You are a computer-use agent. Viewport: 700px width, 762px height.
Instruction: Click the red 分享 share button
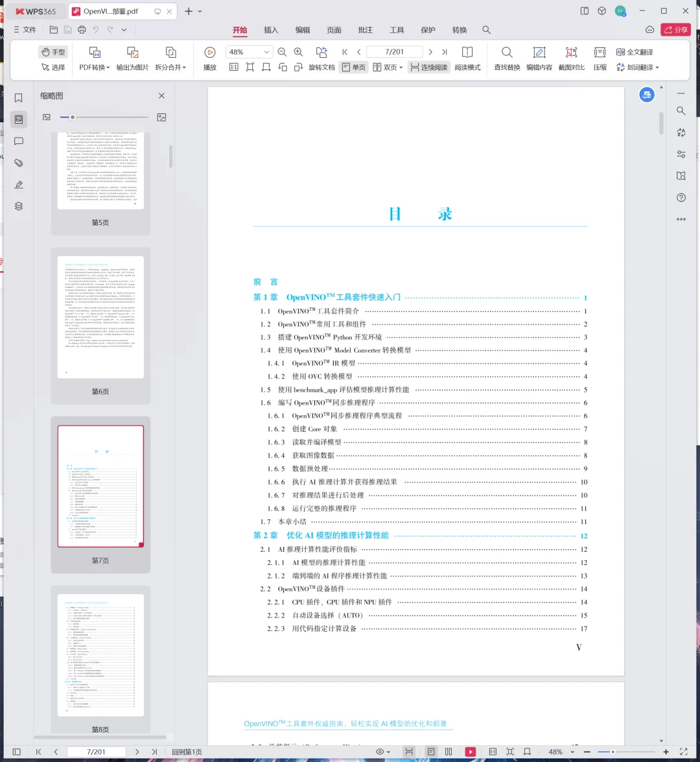pyautogui.click(x=676, y=30)
